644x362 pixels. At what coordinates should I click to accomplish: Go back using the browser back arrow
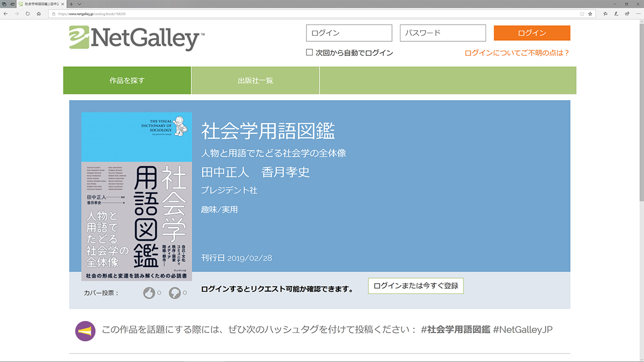tap(6, 14)
